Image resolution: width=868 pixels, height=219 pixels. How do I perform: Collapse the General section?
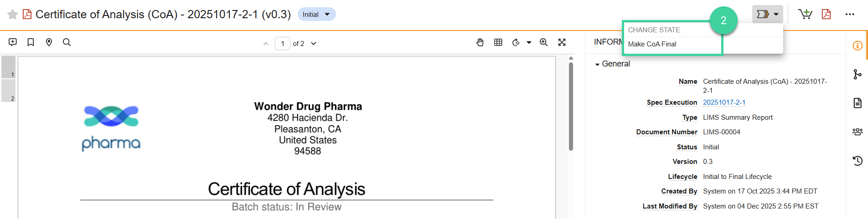(597, 65)
